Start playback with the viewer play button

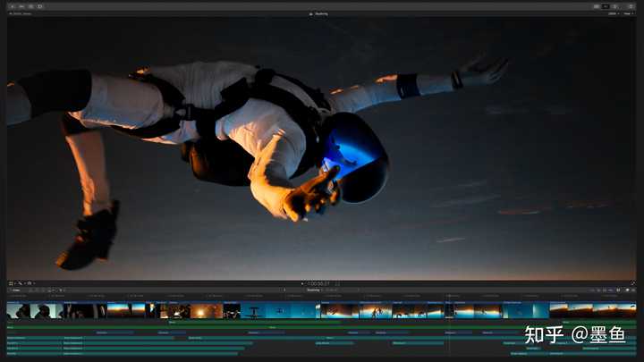click(x=302, y=283)
